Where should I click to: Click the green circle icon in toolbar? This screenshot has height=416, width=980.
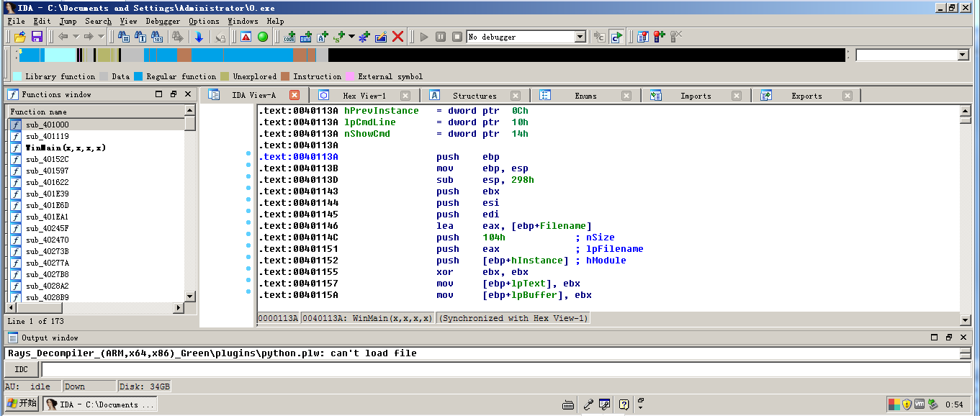[x=263, y=37]
